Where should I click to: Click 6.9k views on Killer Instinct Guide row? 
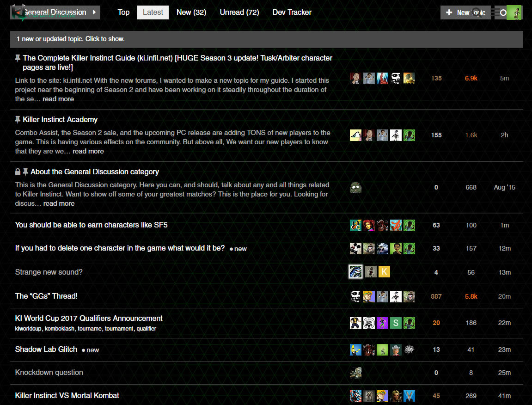[x=471, y=79]
